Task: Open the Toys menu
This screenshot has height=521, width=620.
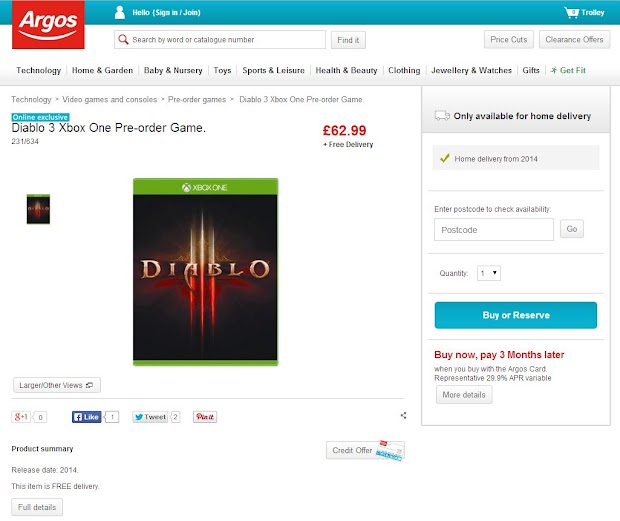Action: click(222, 71)
